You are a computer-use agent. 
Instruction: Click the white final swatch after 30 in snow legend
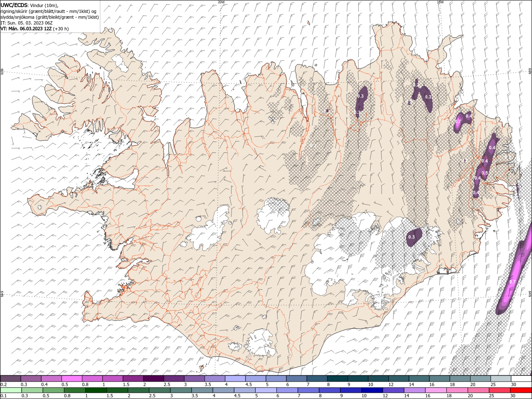(521, 379)
